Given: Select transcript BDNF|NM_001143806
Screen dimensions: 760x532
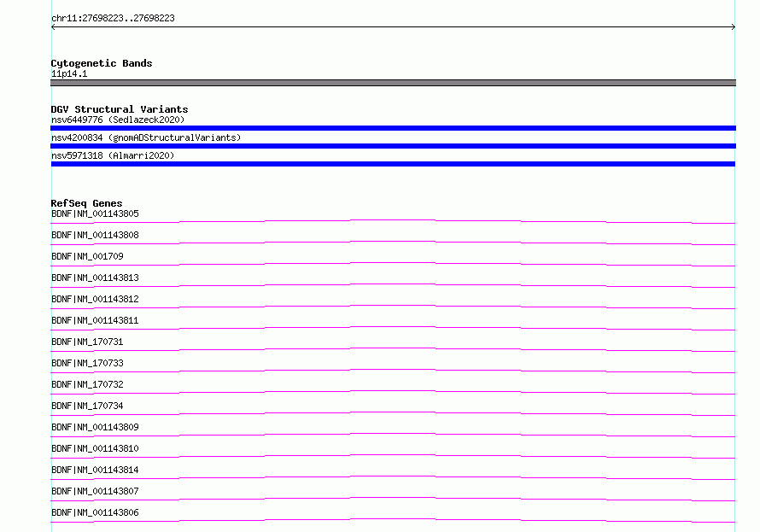Looking at the screenshot, I should click(95, 512).
